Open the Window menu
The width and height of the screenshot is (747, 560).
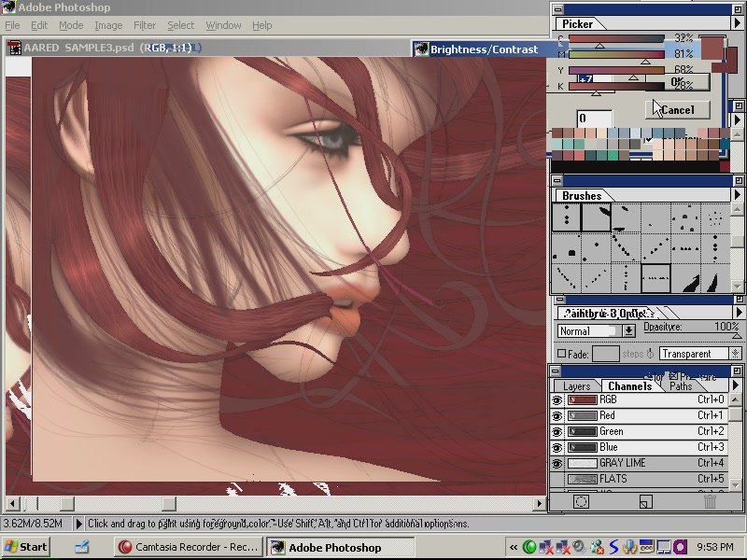point(223,25)
